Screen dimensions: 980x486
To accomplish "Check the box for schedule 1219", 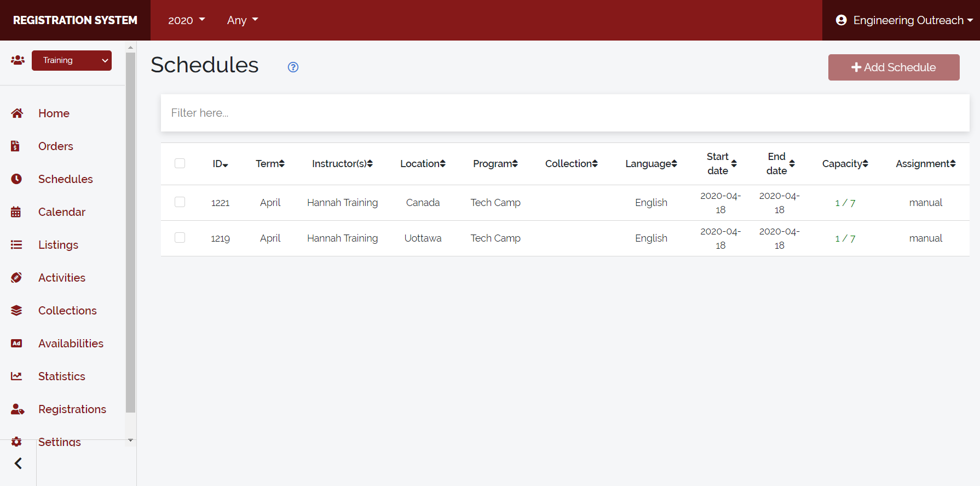I will click(x=180, y=238).
